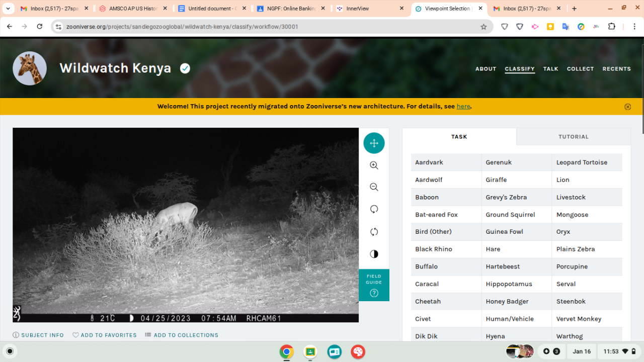Open Google Classroom from the shelf
Screen dimensions: 644x362
coord(310,351)
